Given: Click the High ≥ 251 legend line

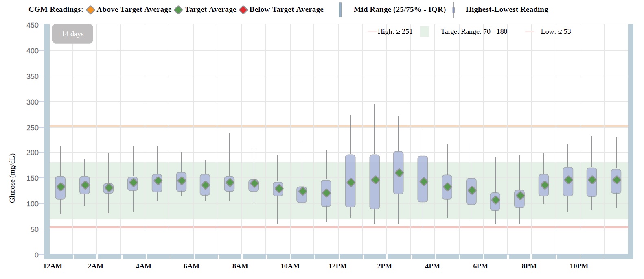Looking at the screenshot, I should tap(372, 32).
